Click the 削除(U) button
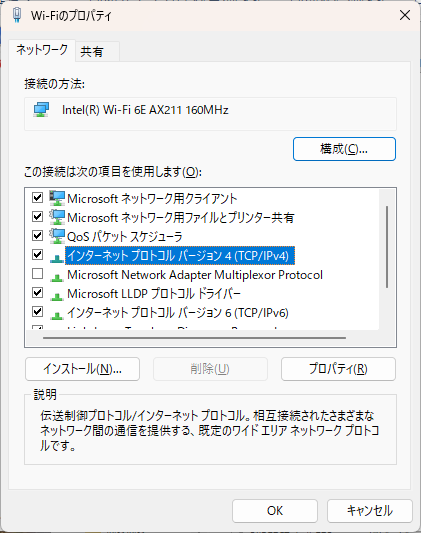This screenshot has height=533, width=421. click(x=210, y=369)
